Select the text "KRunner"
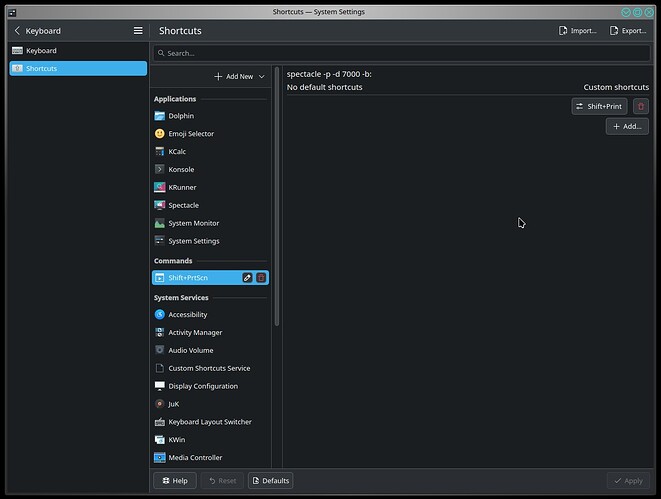Image resolution: width=661 pixels, height=499 pixels. [183, 187]
